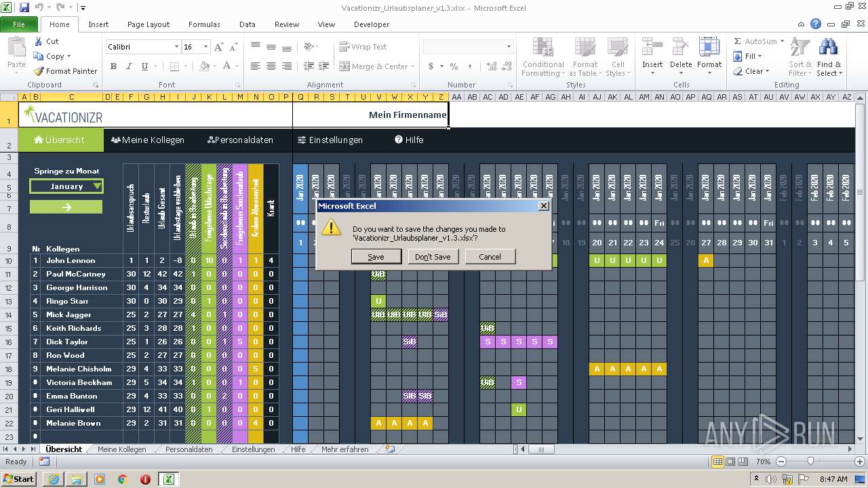Choose Don't Save in the dialog
The image size is (868, 488).
tap(433, 257)
